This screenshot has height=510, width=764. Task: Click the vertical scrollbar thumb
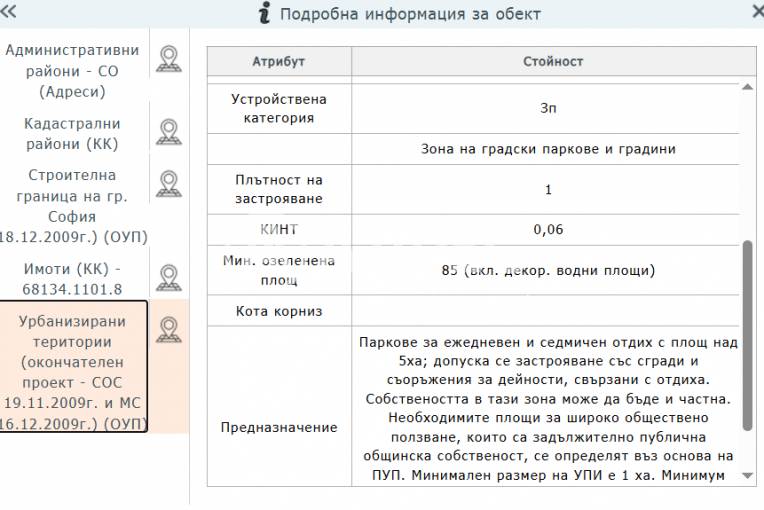(x=747, y=336)
